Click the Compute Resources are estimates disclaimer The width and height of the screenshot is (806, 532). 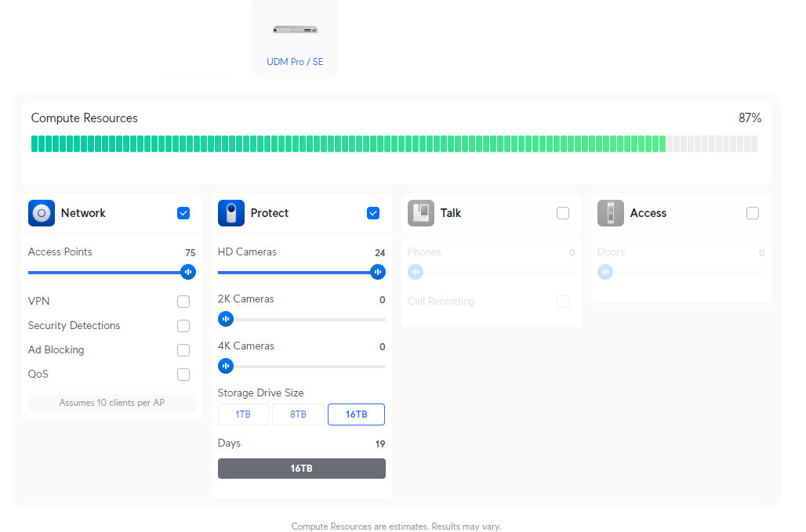coord(396,527)
